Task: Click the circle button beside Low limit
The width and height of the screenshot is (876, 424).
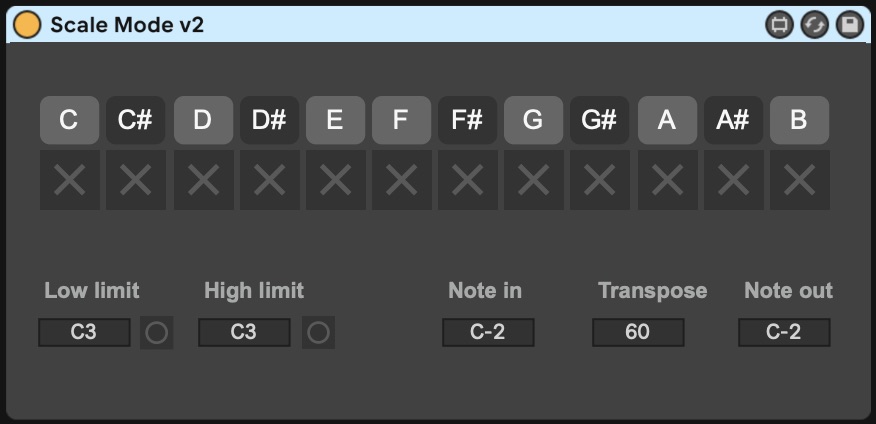Action: [x=156, y=333]
